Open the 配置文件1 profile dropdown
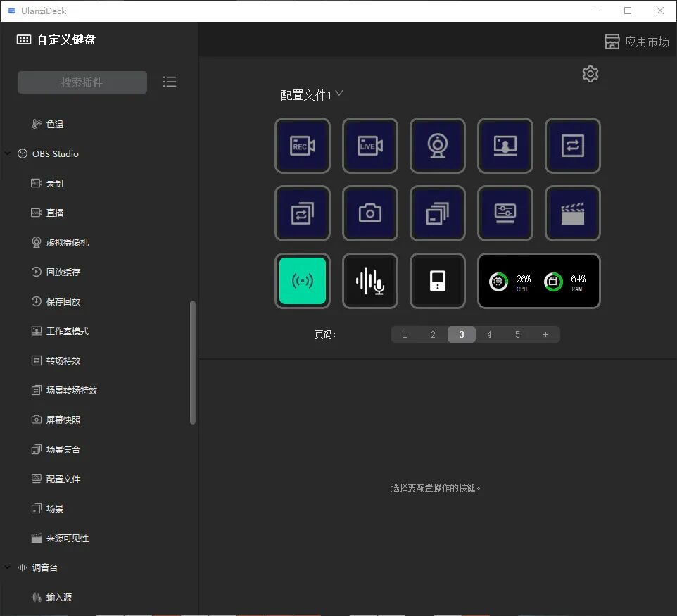Image resolution: width=677 pixels, height=616 pixels. [x=312, y=94]
